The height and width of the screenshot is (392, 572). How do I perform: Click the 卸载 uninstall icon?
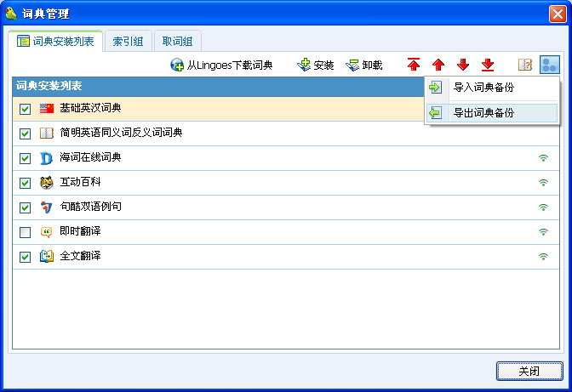point(352,65)
